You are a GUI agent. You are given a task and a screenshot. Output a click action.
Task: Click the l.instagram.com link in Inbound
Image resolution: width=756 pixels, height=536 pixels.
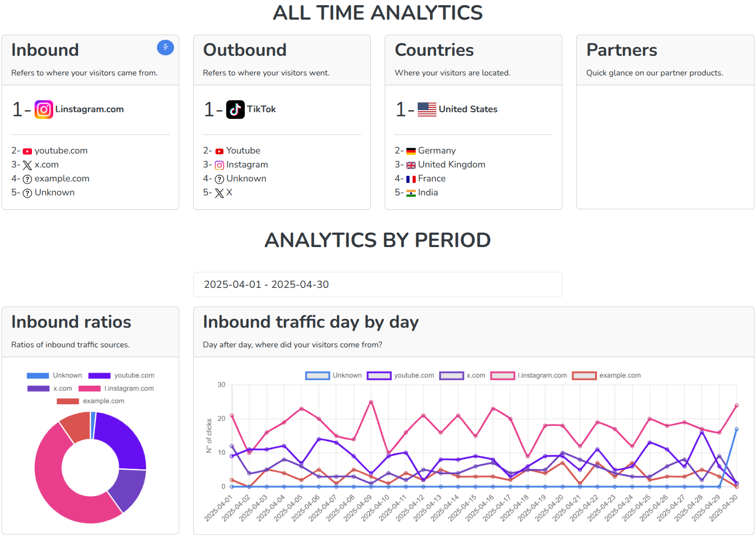point(89,109)
